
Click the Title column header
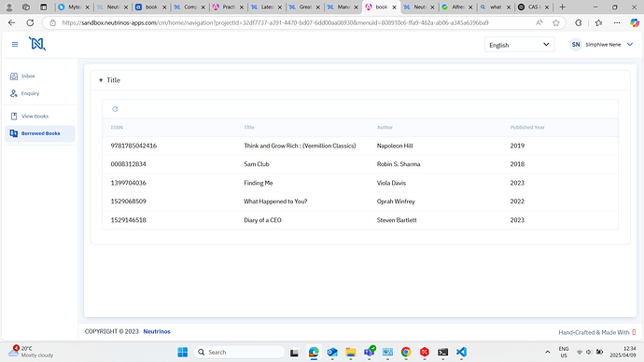pos(249,127)
